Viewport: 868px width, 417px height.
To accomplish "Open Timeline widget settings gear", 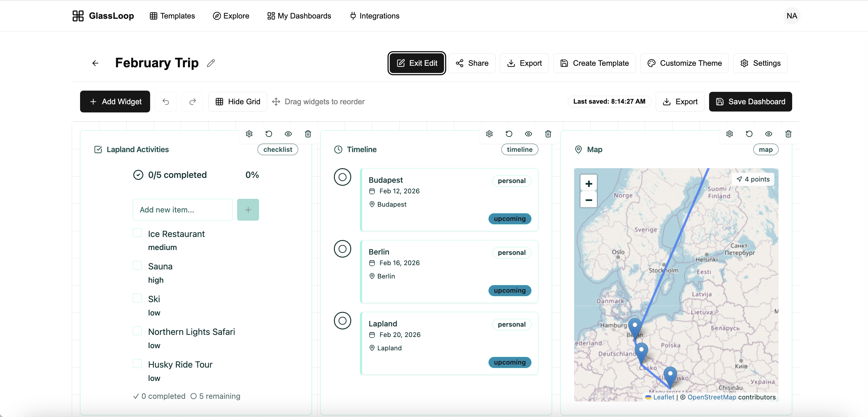I will [x=489, y=134].
